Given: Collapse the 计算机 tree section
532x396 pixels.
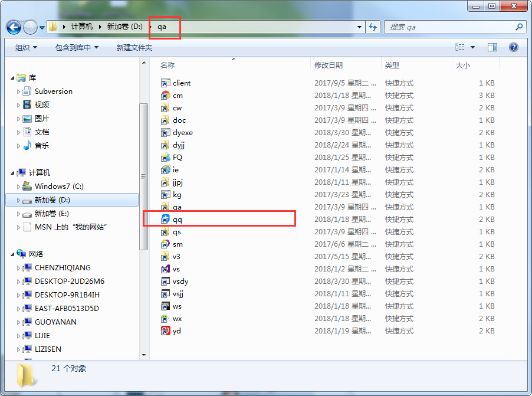Looking at the screenshot, I should click(12, 173).
